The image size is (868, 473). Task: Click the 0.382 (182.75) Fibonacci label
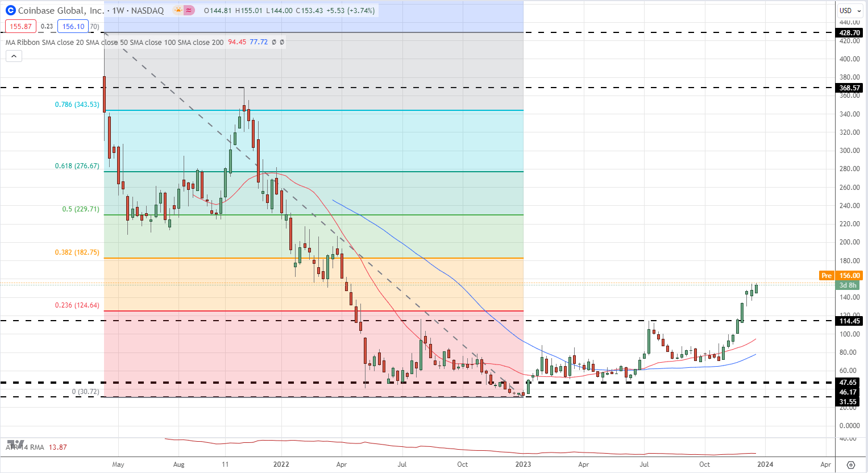coord(77,252)
